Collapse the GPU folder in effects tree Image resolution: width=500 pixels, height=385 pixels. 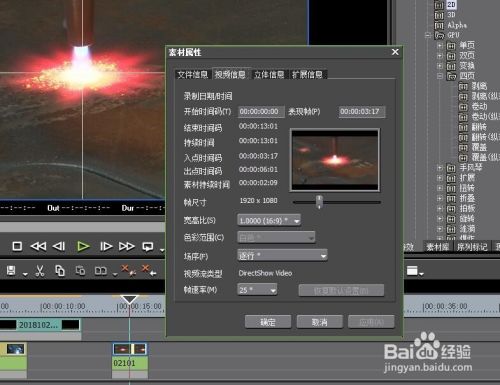428,35
